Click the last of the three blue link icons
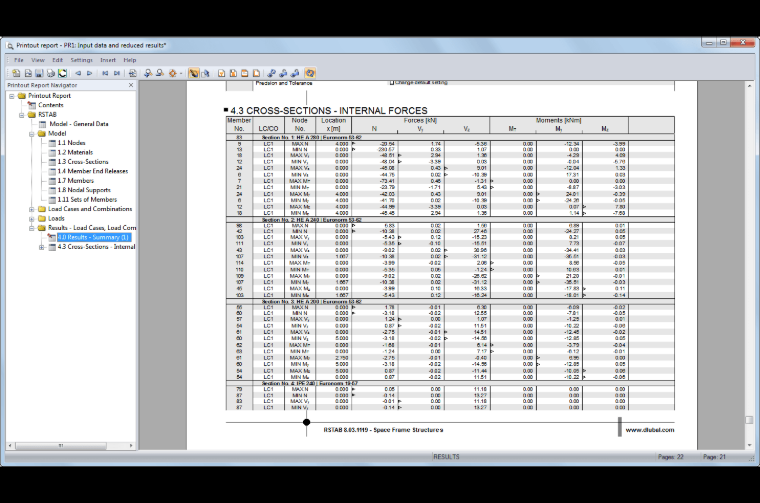Screen dimensions: 760x503 click(295, 73)
